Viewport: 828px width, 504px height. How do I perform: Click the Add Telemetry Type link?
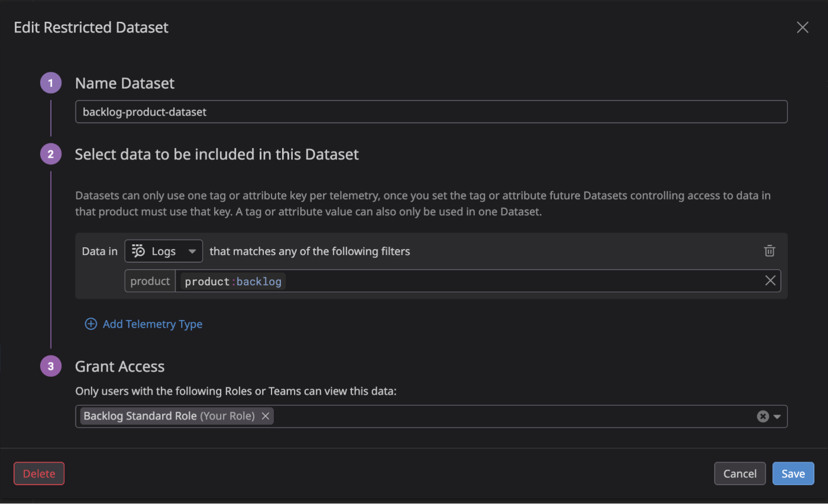[x=153, y=324]
